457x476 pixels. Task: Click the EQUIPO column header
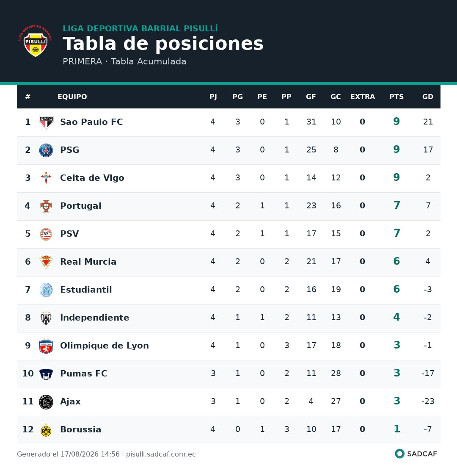(x=72, y=97)
